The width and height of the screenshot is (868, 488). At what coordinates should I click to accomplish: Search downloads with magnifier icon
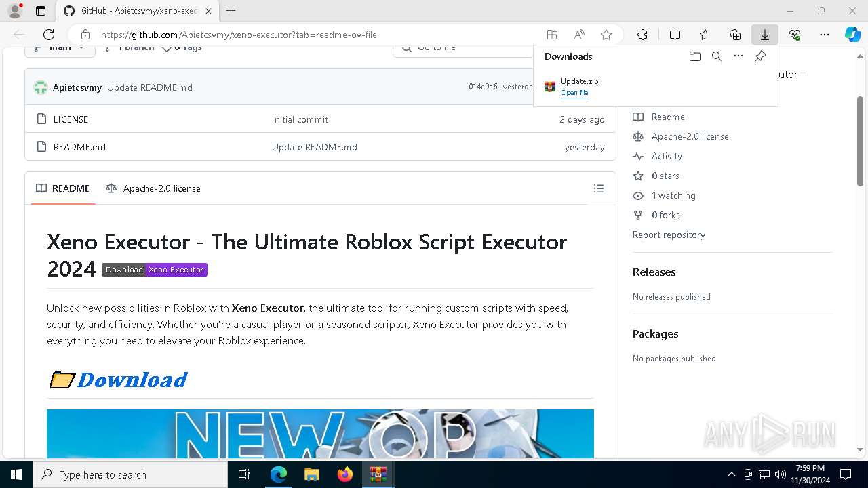click(x=716, y=56)
